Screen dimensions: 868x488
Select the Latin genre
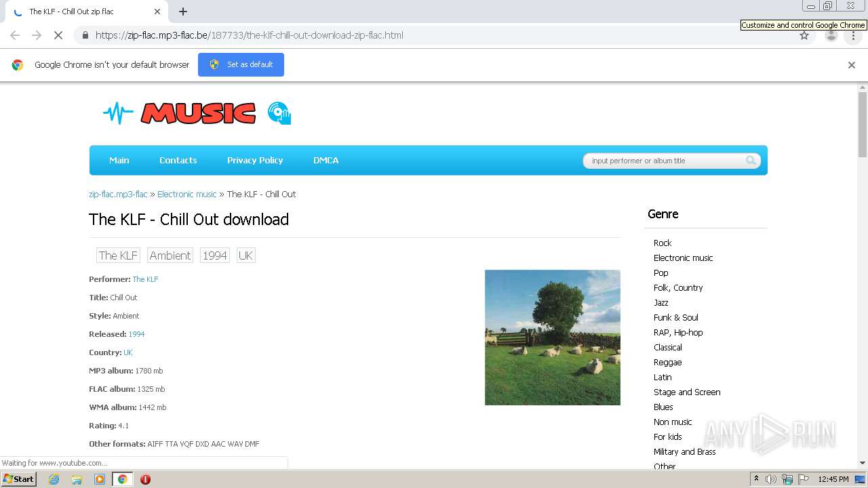click(663, 377)
